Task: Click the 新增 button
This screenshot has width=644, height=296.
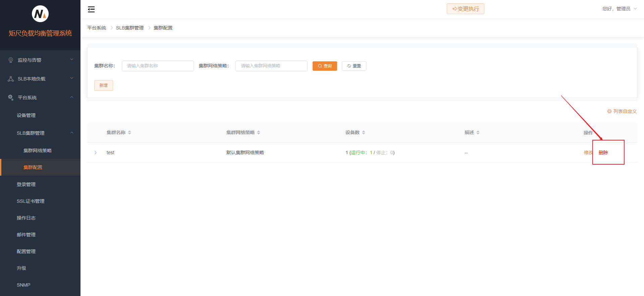Action: 103,85
